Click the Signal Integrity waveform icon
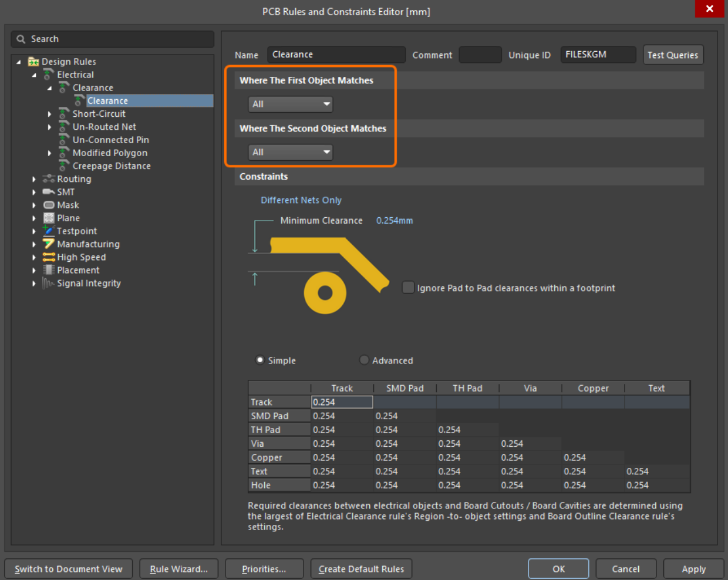728x580 pixels. [x=49, y=283]
